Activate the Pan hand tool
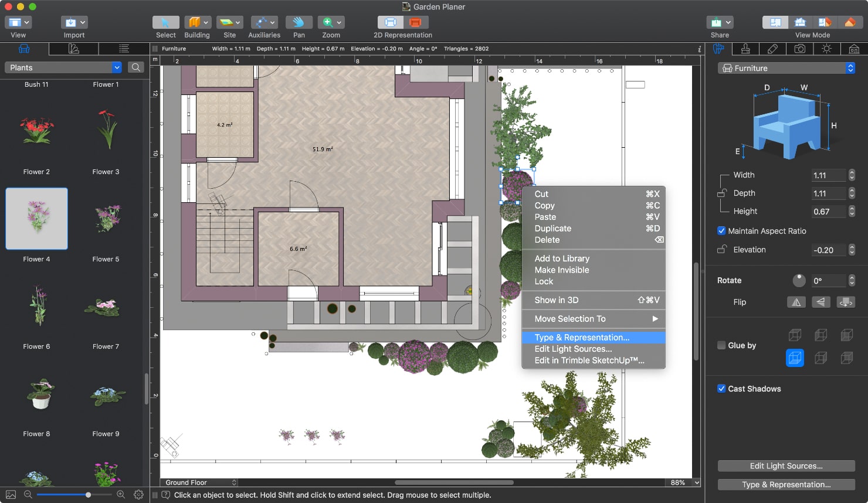The height and width of the screenshot is (503, 868). pos(299,22)
